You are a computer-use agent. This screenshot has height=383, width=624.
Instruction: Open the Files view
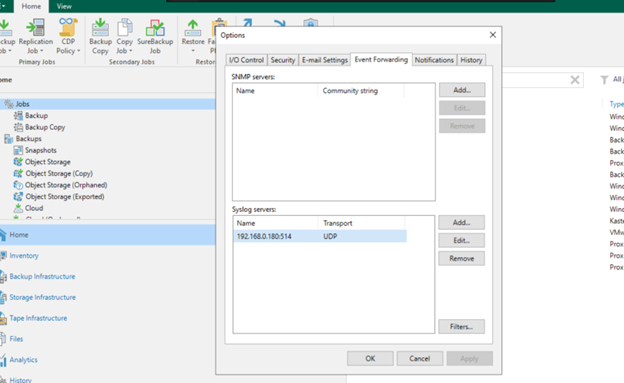(x=16, y=339)
